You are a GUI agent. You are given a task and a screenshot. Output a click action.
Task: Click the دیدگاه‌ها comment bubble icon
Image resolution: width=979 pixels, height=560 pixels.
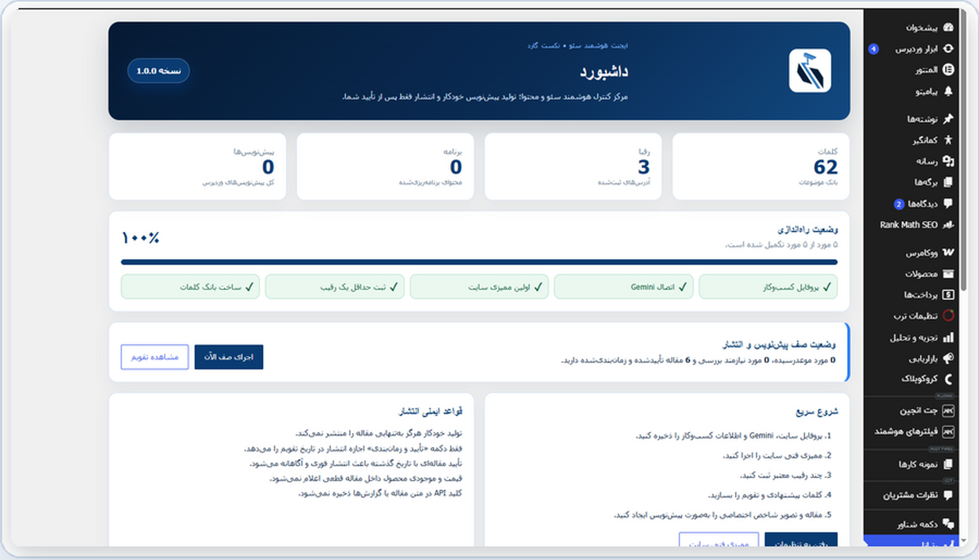point(948,203)
